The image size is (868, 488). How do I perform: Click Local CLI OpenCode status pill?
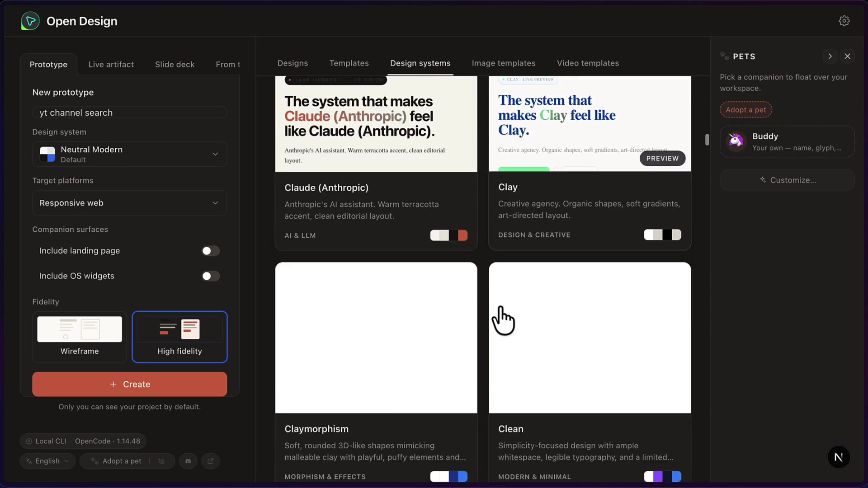tap(83, 441)
